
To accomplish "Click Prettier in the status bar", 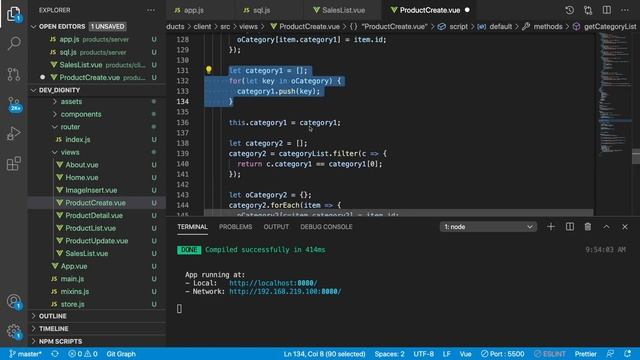I will [x=585, y=354].
